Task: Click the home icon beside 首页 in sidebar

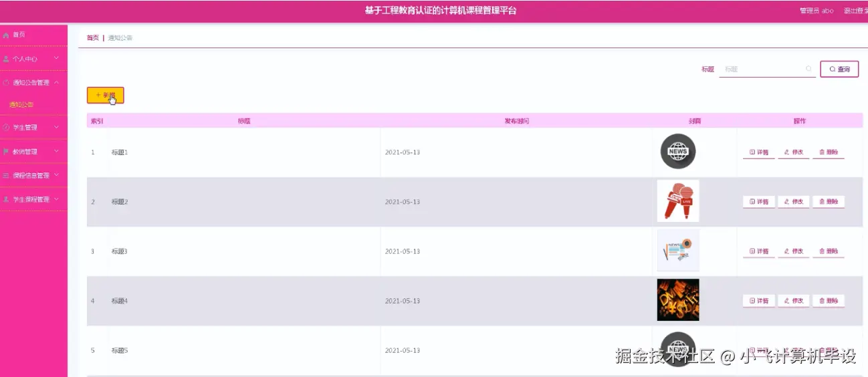Action: [7, 35]
